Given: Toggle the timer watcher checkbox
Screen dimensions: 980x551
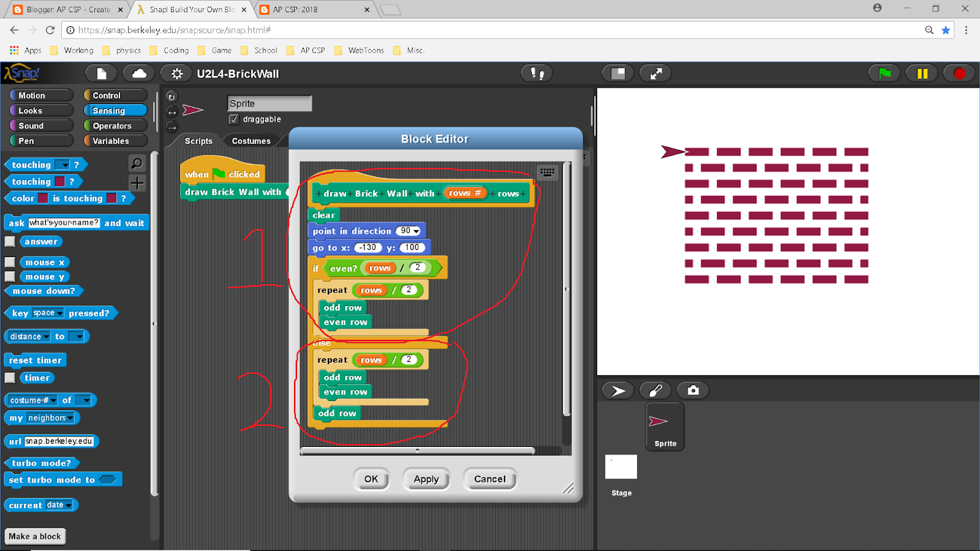Looking at the screenshot, I should (10, 378).
